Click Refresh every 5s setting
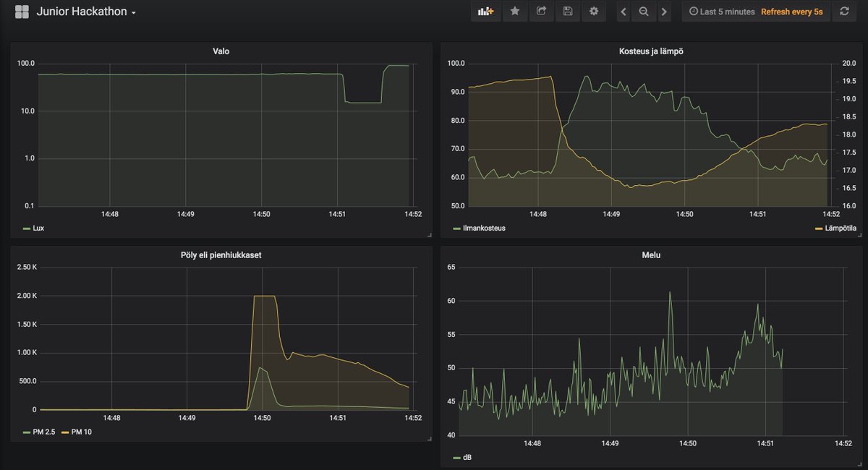The width and height of the screenshot is (868, 470). click(x=791, y=12)
